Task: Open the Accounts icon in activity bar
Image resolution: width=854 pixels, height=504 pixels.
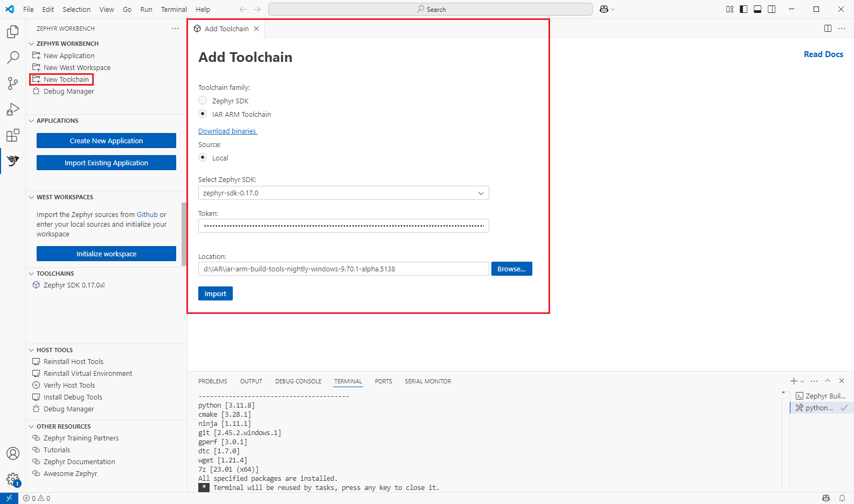Action: click(13, 453)
